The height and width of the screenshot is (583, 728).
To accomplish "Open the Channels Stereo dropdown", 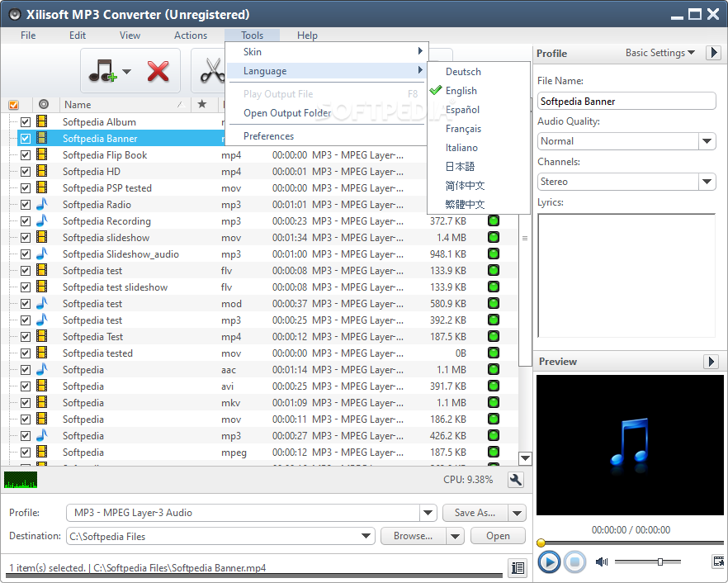I will (707, 182).
